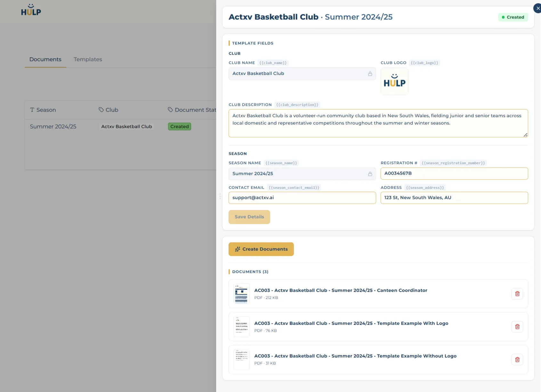Delete the Canteen Coordinator document
This screenshot has height=392, width=541.
coord(517,294)
